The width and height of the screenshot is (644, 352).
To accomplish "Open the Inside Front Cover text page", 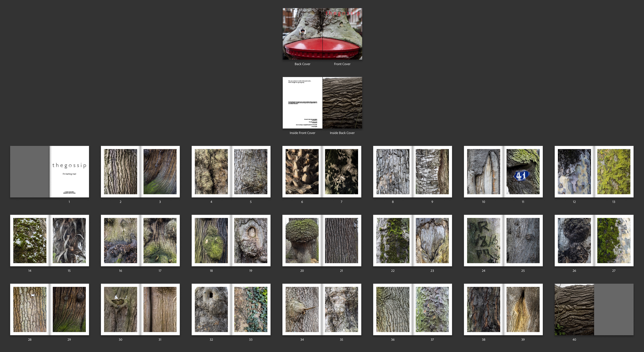I will click(302, 103).
